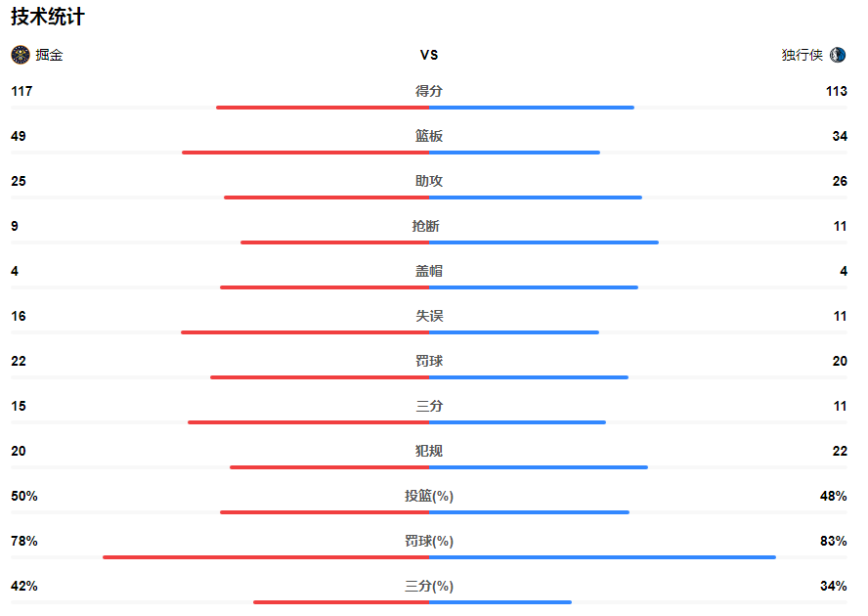Click the red bar in 罚球(%) row

(266, 557)
